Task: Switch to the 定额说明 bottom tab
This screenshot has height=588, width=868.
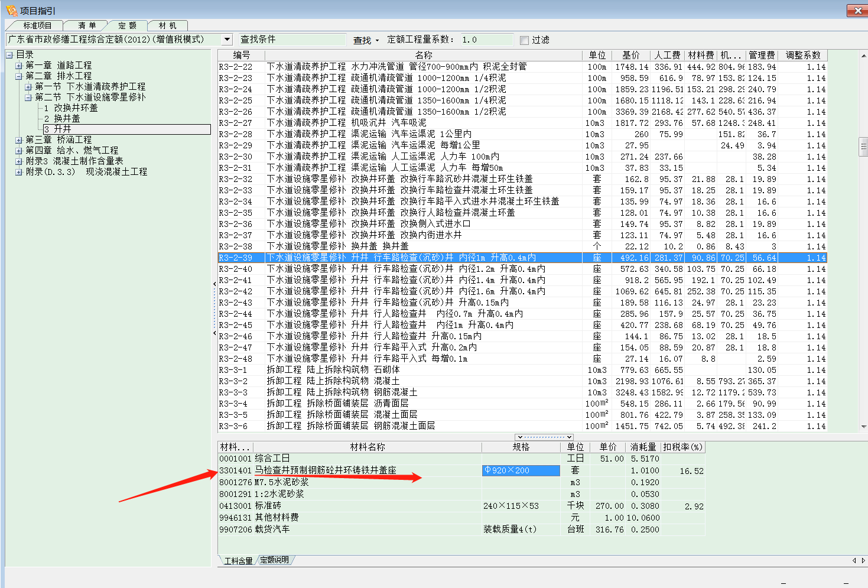Action: pyautogui.click(x=274, y=560)
